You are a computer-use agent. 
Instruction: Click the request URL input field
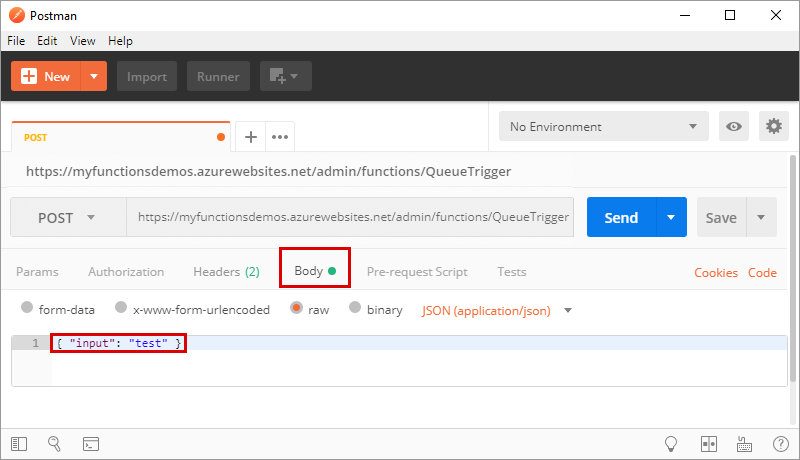coord(350,217)
